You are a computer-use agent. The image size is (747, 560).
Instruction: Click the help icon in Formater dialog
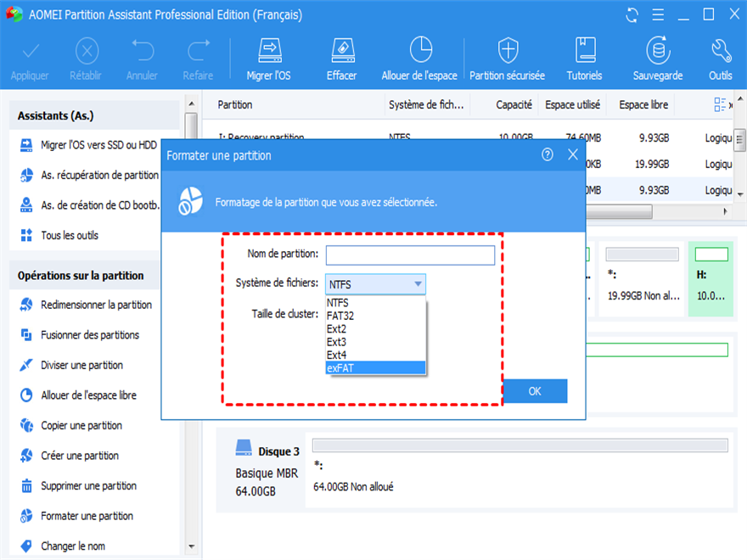click(x=548, y=154)
